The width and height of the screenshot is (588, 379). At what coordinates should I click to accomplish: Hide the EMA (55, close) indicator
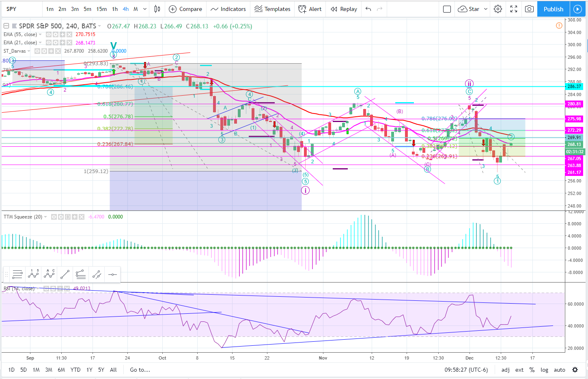(49, 34)
